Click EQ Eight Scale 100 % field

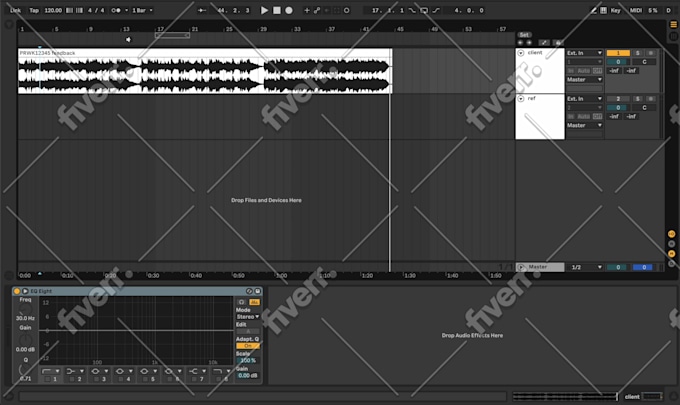[248, 361]
